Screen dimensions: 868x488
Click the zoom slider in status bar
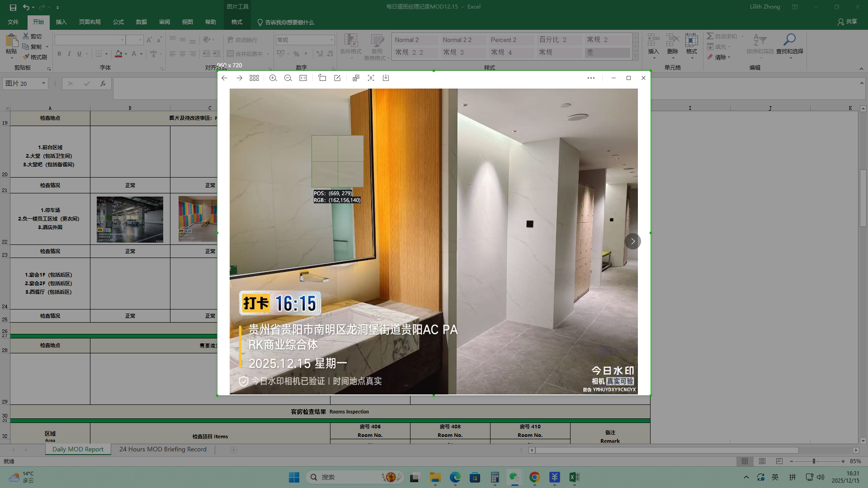click(x=814, y=461)
